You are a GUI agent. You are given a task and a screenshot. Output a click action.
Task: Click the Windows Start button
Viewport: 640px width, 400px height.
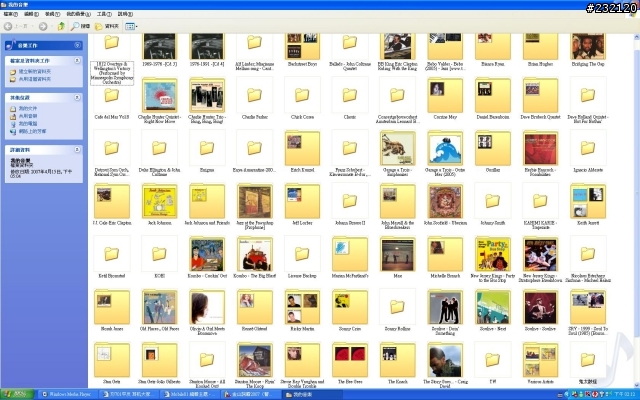(17, 394)
